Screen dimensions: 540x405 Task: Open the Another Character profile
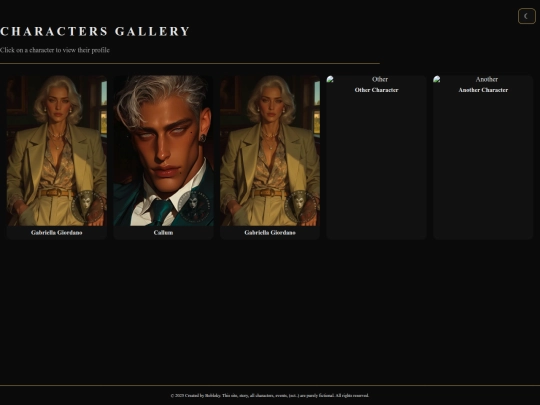coord(483,157)
